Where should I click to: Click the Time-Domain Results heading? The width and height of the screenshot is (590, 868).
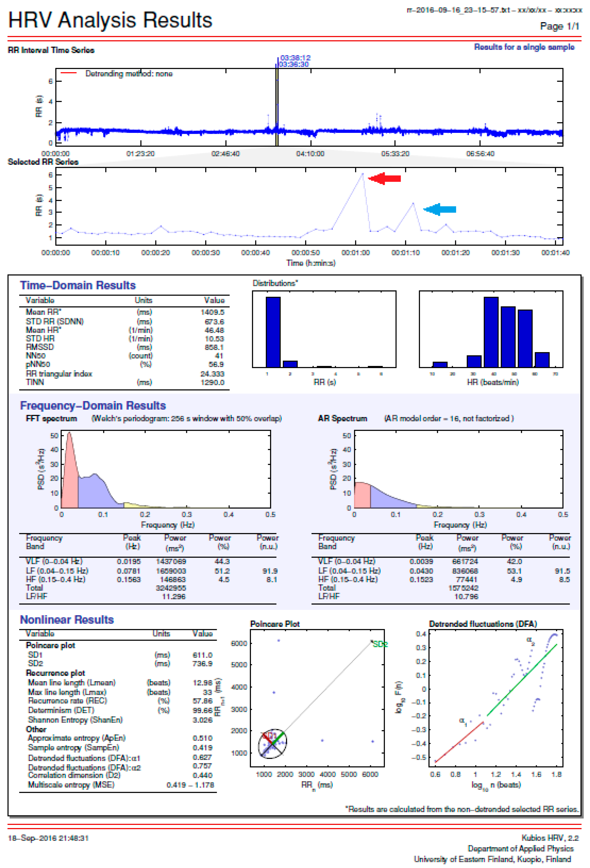click(x=78, y=285)
